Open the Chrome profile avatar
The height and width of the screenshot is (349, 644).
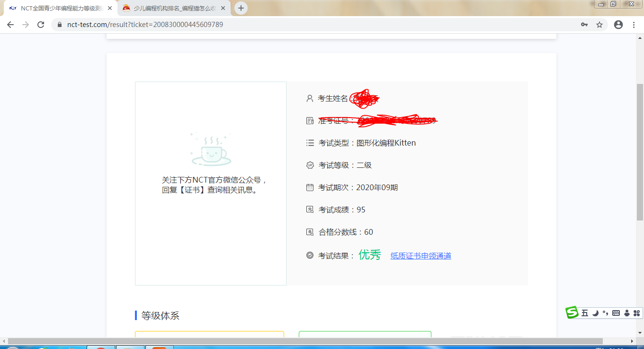click(x=618, y=25)
